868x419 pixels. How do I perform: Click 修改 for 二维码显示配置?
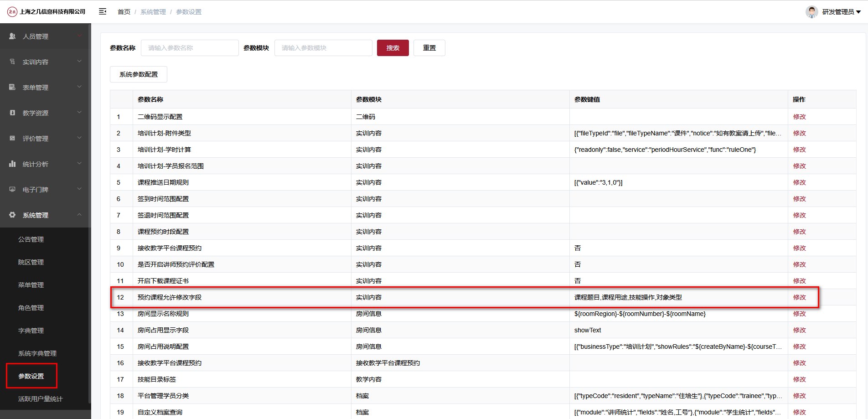799,117
